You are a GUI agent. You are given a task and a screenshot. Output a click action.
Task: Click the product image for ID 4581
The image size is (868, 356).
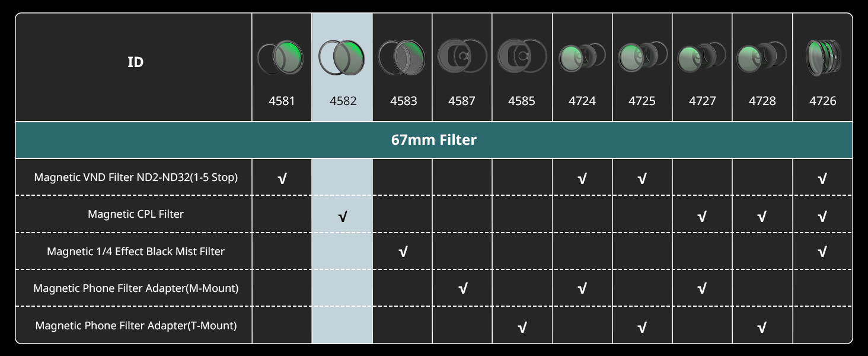coord(281,58)
